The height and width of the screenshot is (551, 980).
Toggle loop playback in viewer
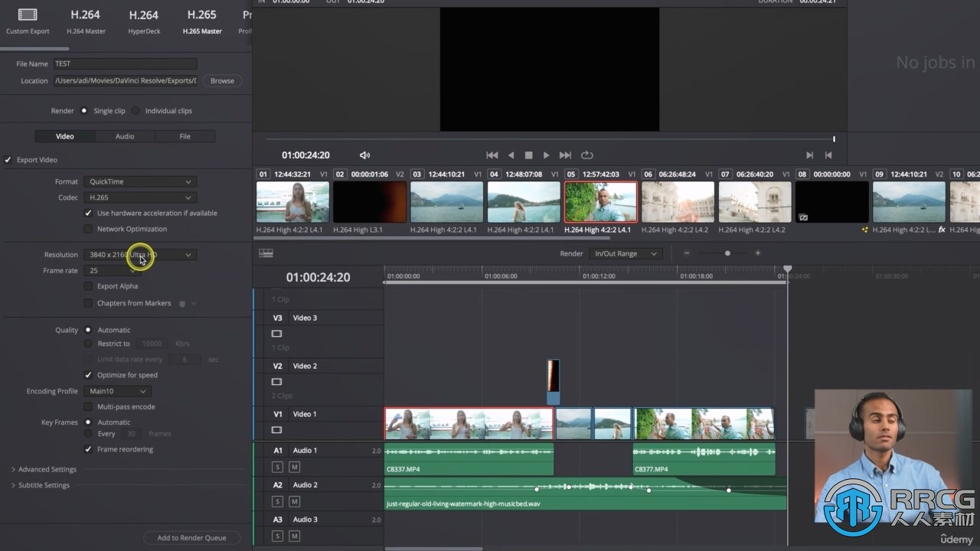587,155
